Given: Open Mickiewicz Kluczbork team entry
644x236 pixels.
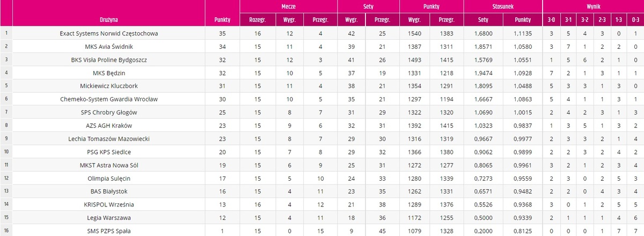Looking at the screenshot, I should pos(109,86).
